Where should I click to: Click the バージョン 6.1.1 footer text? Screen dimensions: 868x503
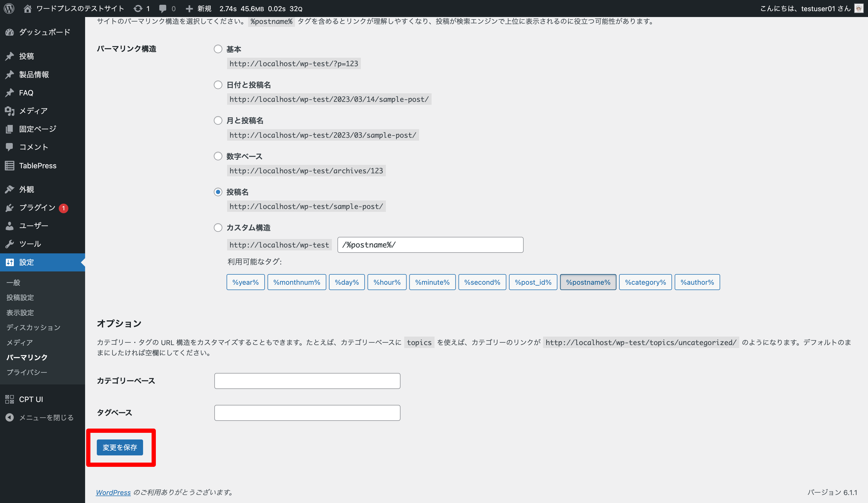(832, 492)
